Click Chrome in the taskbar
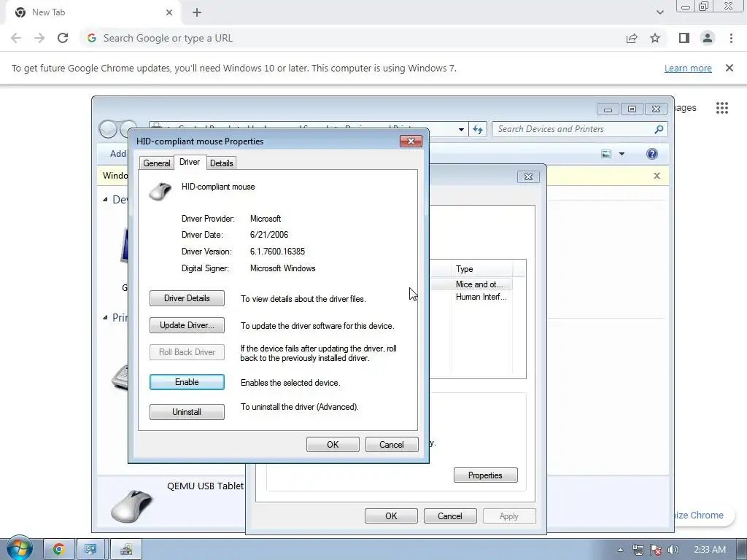Screen dimensions: 747x560 point(59,550)
